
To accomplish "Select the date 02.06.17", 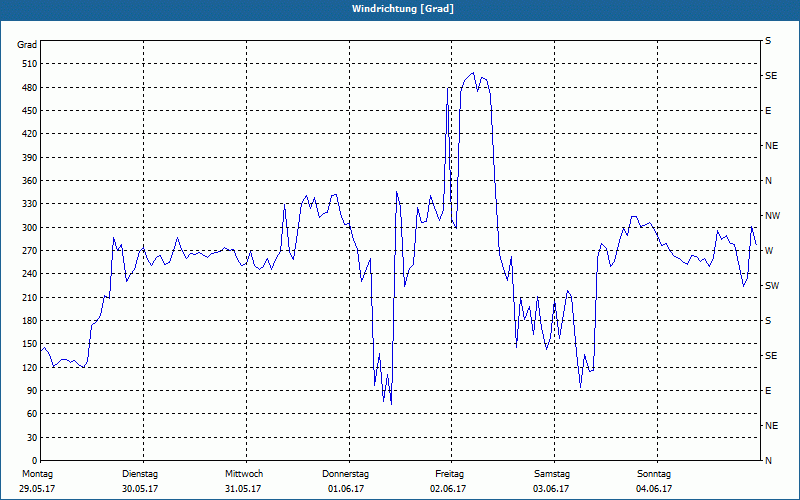I will pyautogui.click(x=448, y=489).
